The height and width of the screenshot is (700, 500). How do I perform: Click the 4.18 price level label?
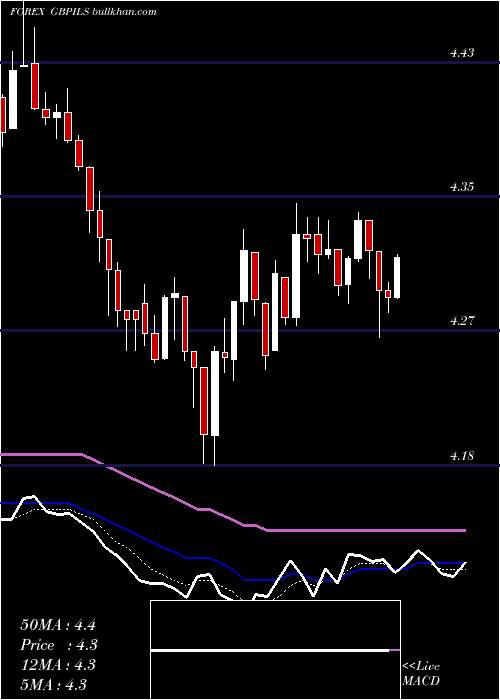pyautogui.click(x=462, y=456)
